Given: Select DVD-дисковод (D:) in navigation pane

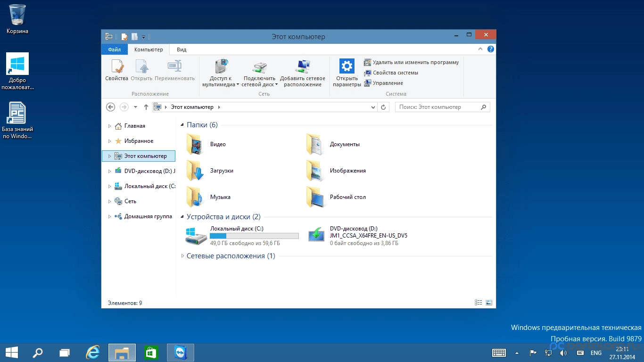Looking at the screenshot, I should point(145,171).
